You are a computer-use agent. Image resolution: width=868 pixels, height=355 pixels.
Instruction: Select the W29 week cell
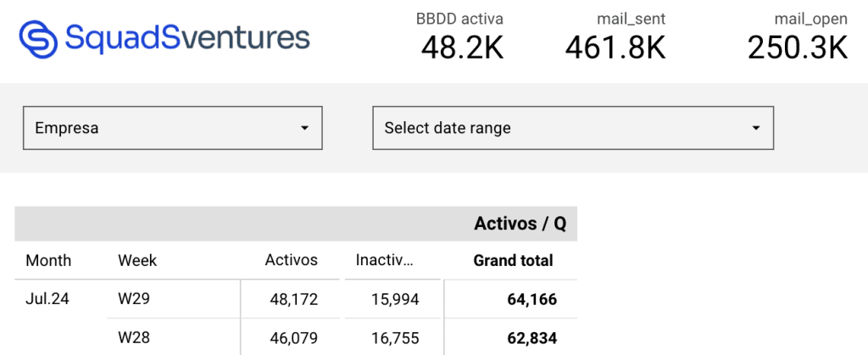click(134, 298)
